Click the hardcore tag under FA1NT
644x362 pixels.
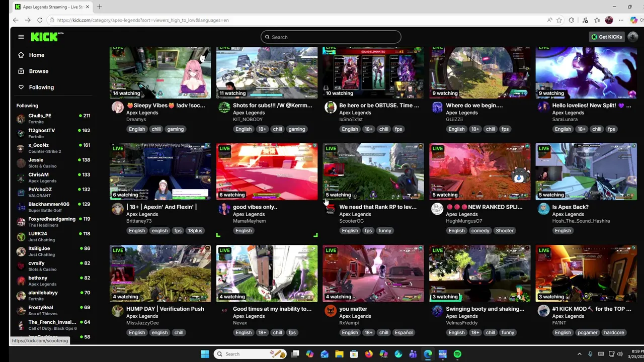tap(614, 332)
